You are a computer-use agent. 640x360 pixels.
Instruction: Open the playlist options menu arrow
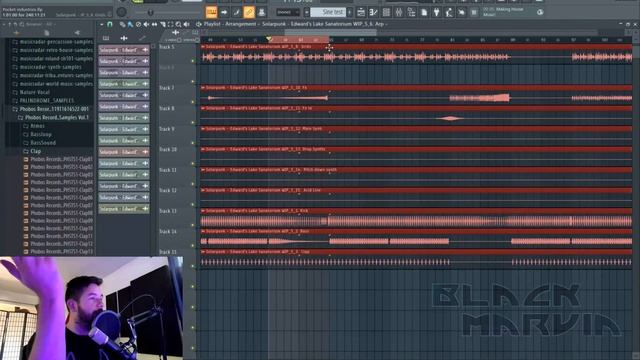(102, 24)
